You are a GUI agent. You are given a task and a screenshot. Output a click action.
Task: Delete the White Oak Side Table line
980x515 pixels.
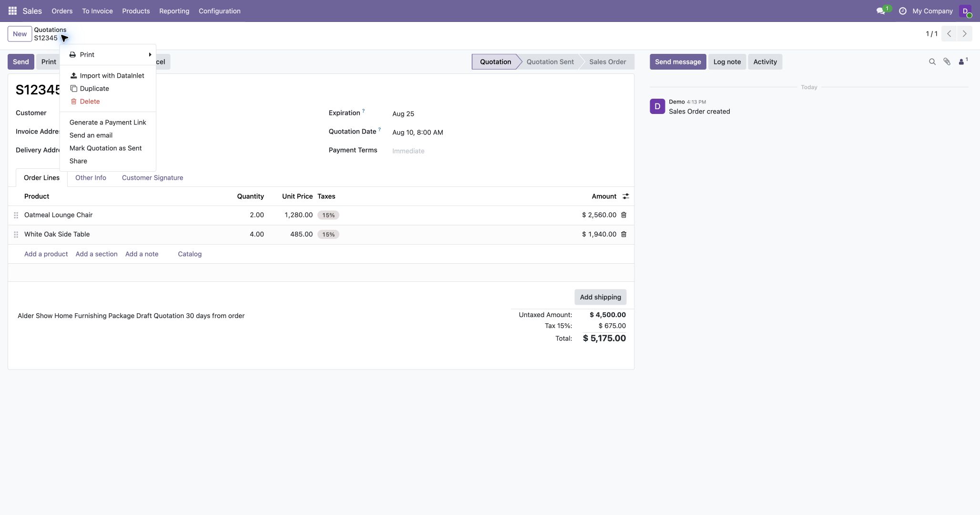coord(623,234)
